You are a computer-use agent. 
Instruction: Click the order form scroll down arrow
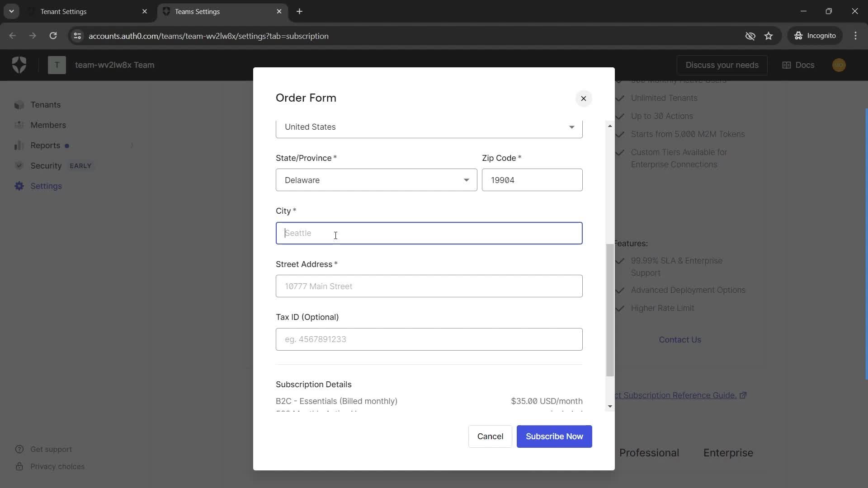(610, 406)
